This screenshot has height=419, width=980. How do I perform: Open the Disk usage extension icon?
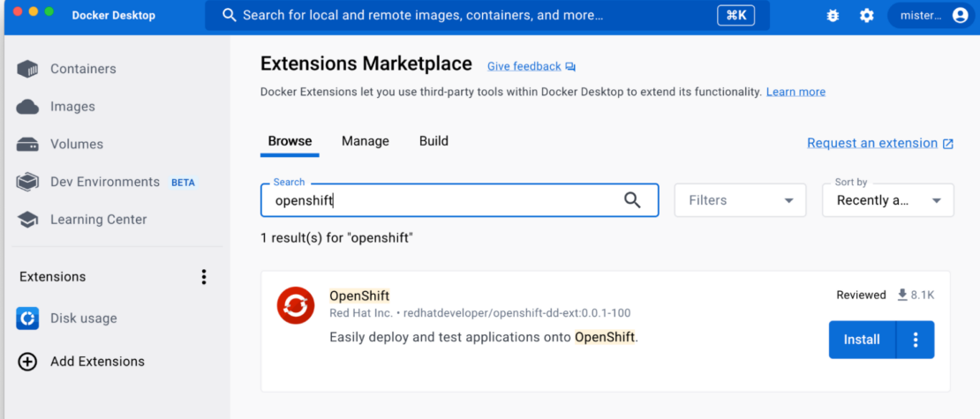click(x=27, y=318)
